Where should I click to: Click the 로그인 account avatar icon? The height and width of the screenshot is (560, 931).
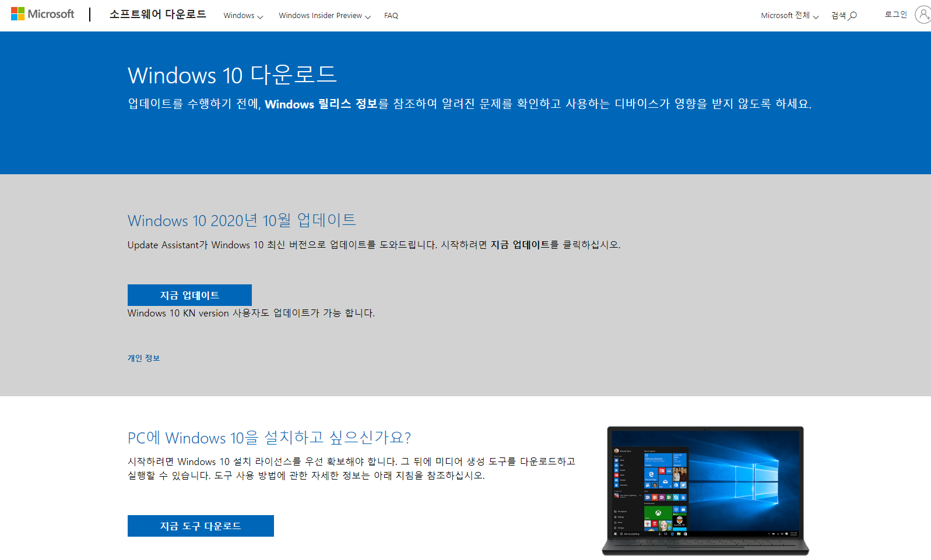923,15
